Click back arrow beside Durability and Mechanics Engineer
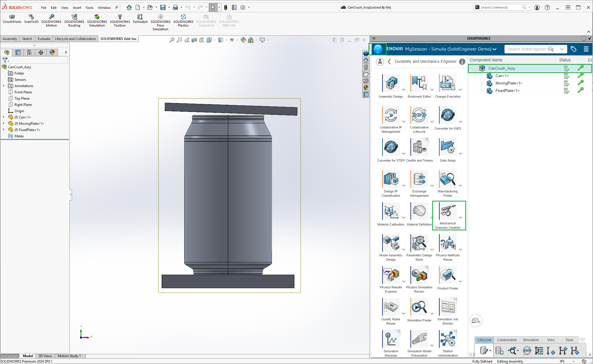 pyautogui.click(x=389, y=61)
